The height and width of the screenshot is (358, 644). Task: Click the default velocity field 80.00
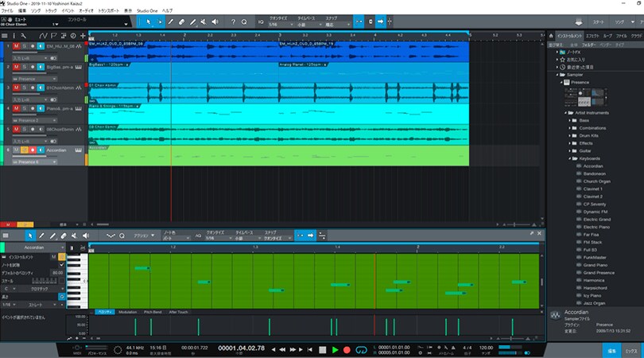pyautogui.click(x=57, y=273)
